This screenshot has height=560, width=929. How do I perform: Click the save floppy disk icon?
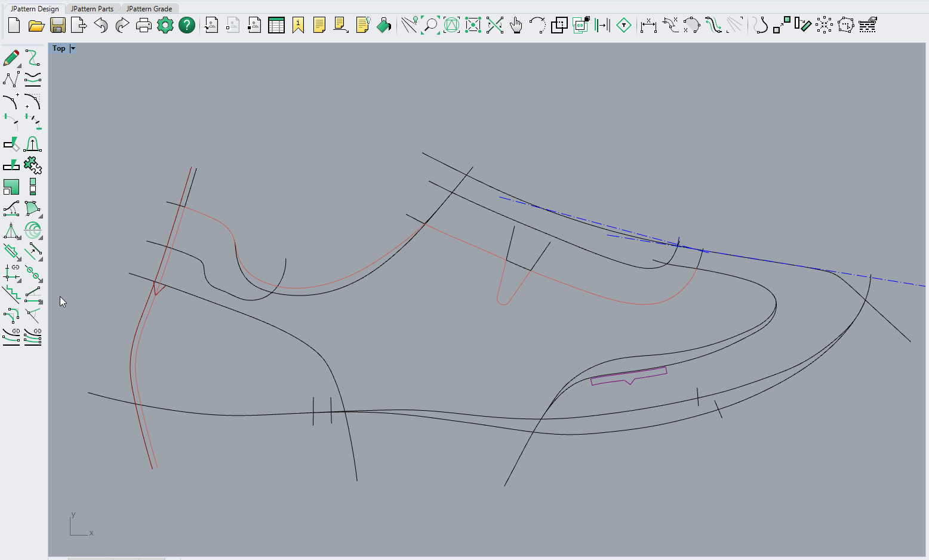[58, 25]
